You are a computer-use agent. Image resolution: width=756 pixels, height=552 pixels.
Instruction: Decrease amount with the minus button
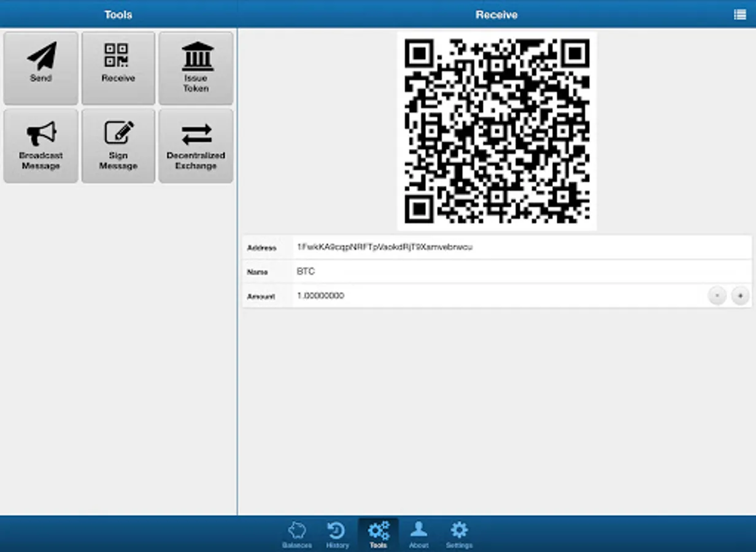click(717, 296)
